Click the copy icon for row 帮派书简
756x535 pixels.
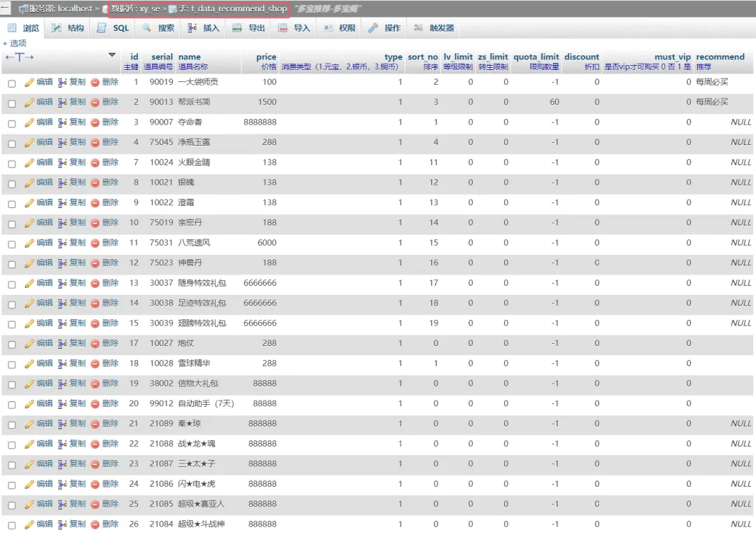click(x=62, y=103)
